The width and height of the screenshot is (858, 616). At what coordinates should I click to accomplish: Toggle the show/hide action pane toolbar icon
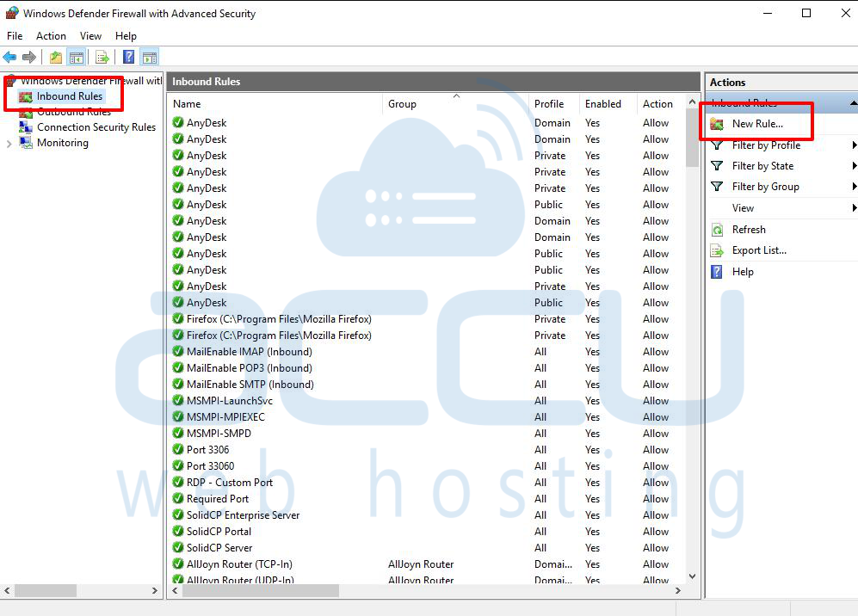coord(149,57)
